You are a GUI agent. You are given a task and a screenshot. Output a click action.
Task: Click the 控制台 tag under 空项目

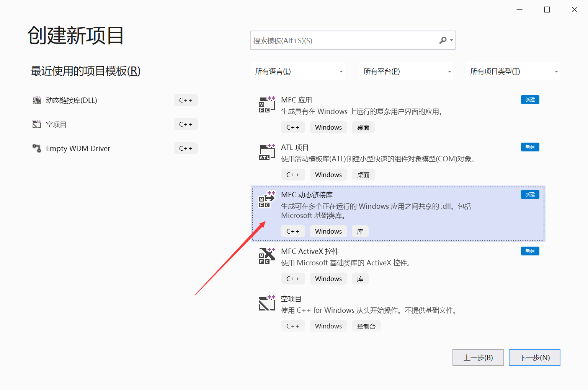coord(366,326)
